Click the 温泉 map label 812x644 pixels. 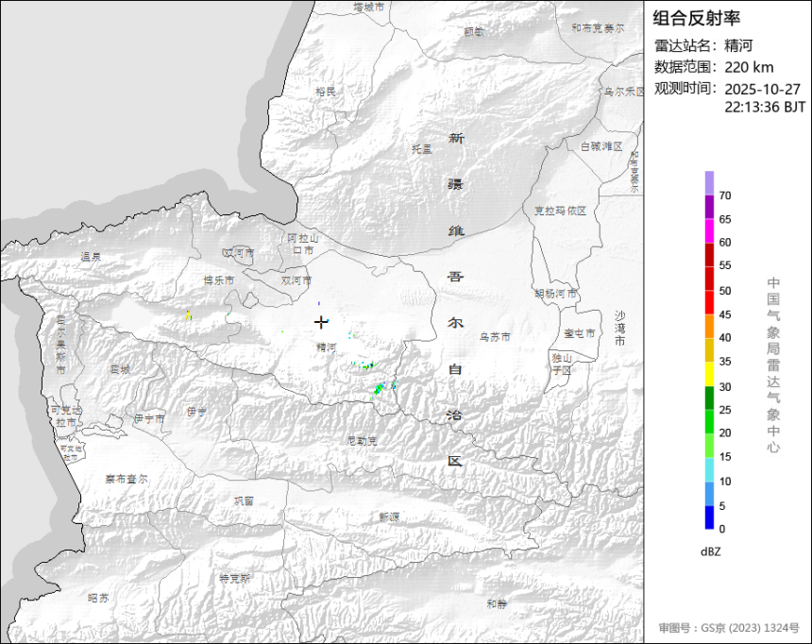pos(92,257)
